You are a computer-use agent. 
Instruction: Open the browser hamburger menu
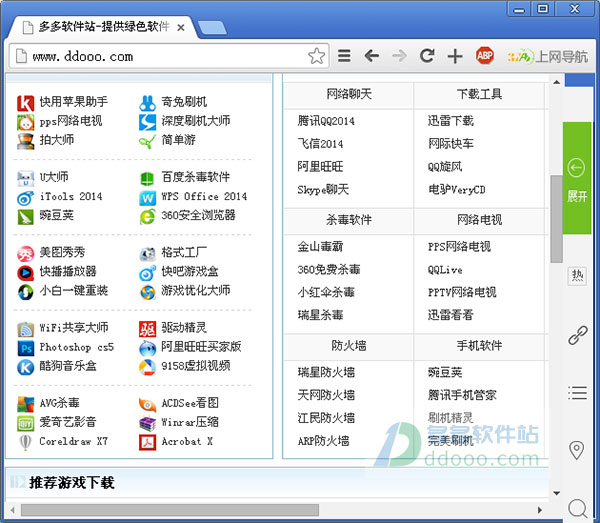344,56
